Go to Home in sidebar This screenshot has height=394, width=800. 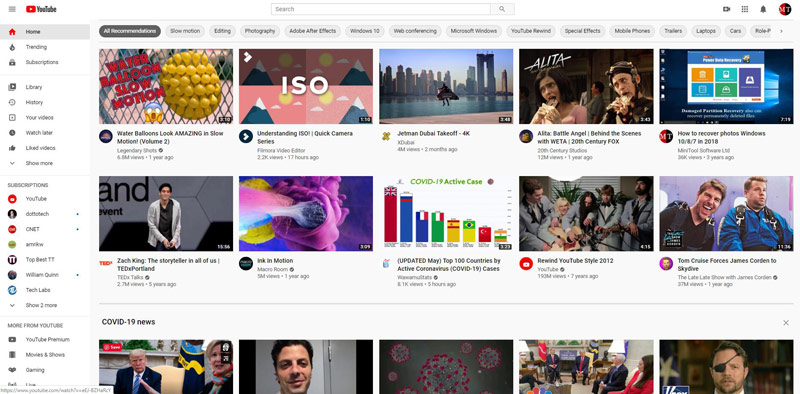(x=45, y=32)
